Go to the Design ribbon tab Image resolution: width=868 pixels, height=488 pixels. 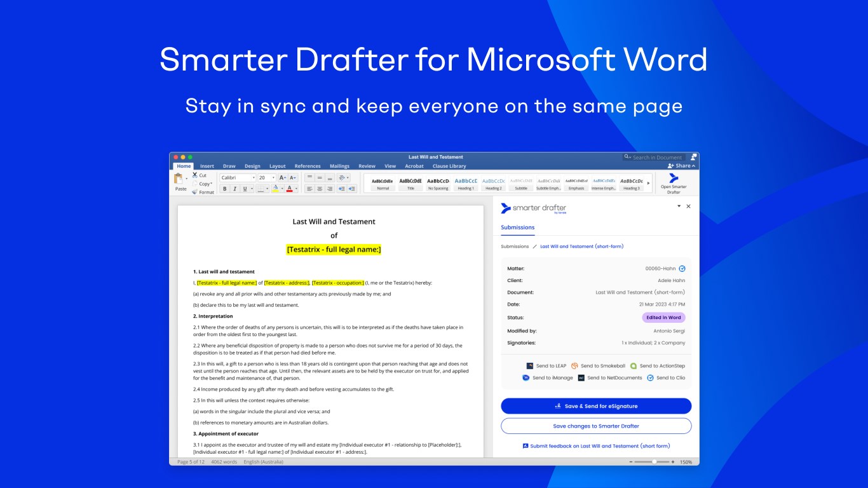click(x=252, y=166)
